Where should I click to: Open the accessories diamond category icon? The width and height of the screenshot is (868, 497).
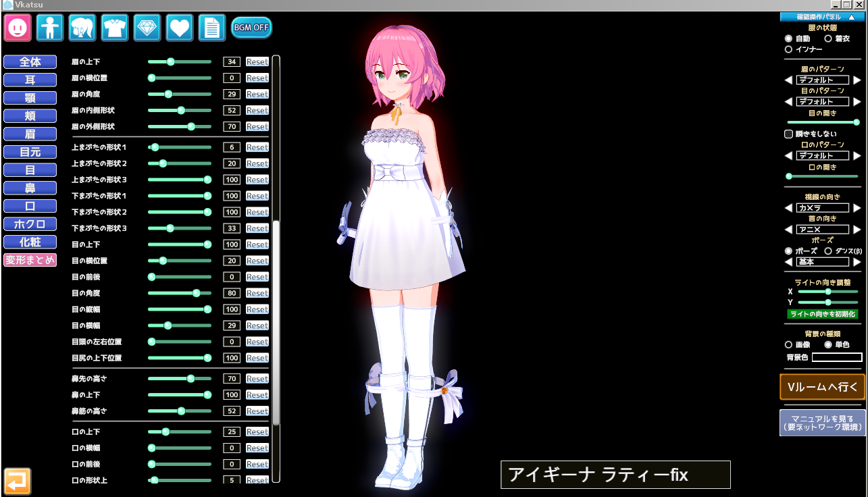point(147,28)
